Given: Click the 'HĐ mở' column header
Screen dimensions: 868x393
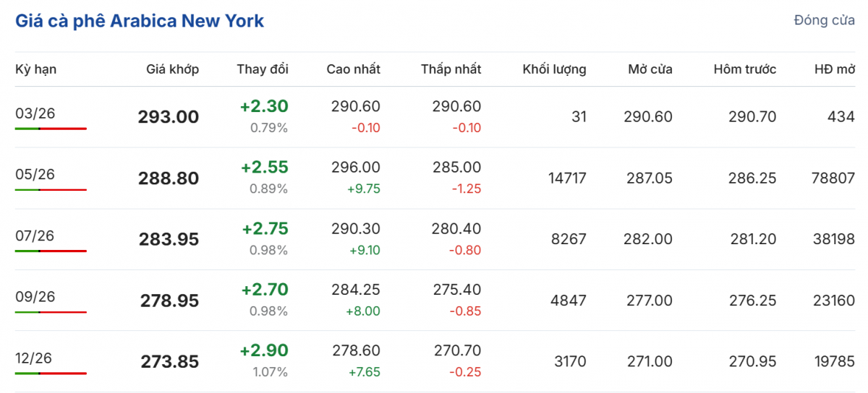Looking at the screenshot, I should tap(834, 69).
